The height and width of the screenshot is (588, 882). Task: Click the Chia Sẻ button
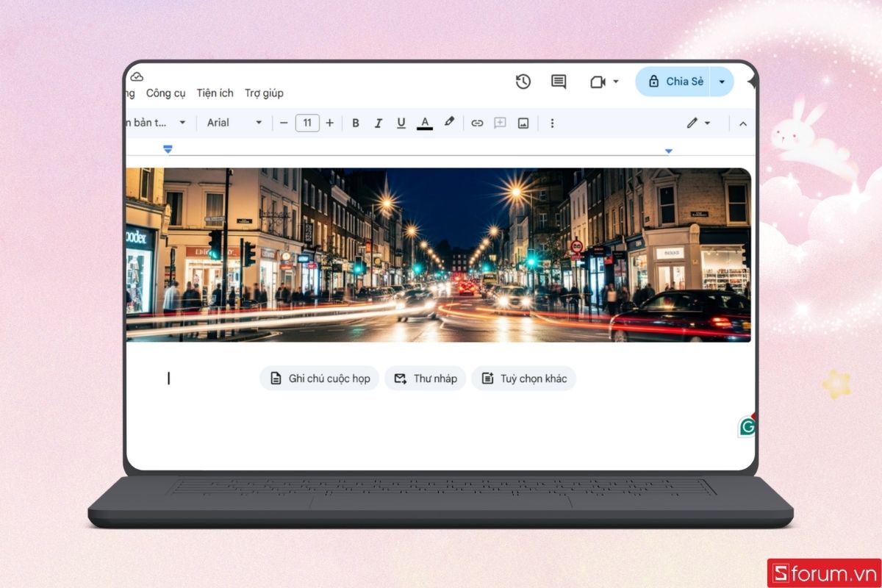coord(680,82)
